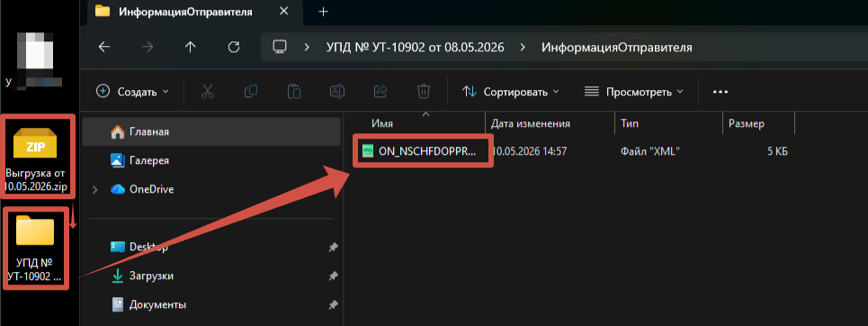Click the Cut scissors icon
The image size is (868, 326).
208,92
